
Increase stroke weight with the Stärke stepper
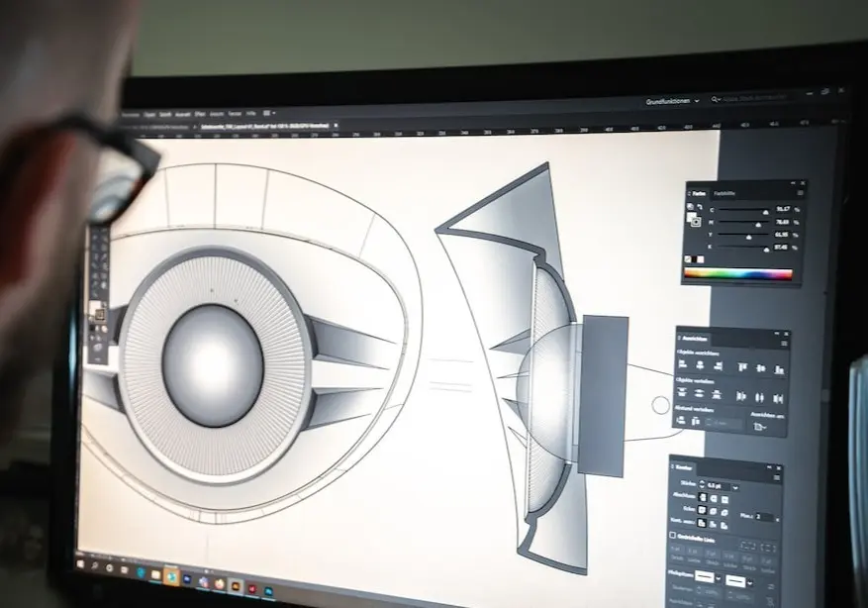[x=701, y=483]
